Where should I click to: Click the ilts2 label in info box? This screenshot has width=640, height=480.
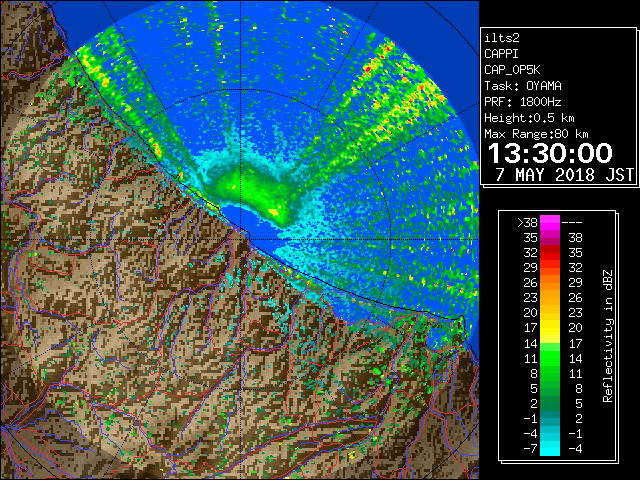(x=502, y=38)
